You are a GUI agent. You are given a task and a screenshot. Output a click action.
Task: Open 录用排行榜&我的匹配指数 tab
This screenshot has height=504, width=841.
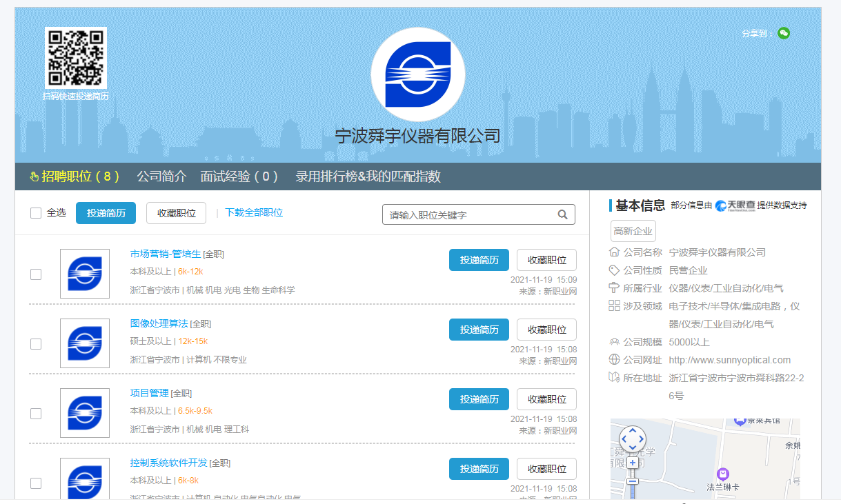click(x=368, y=177)
